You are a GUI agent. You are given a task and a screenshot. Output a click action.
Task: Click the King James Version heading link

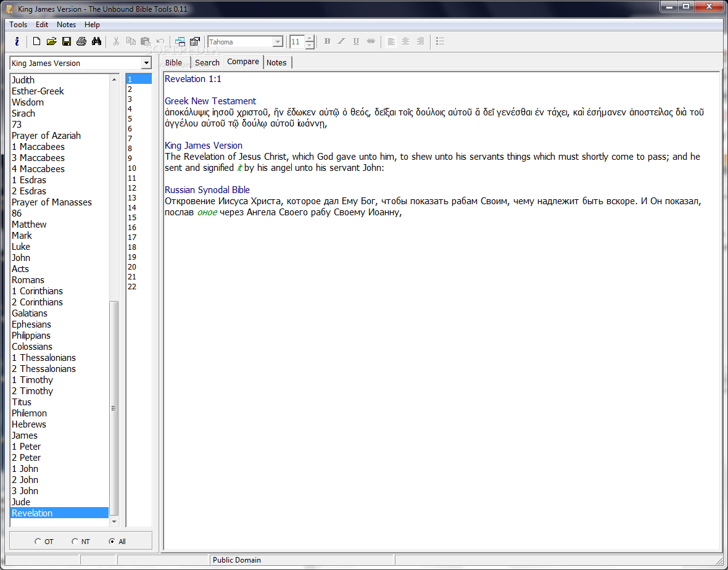tap(204, 146)
